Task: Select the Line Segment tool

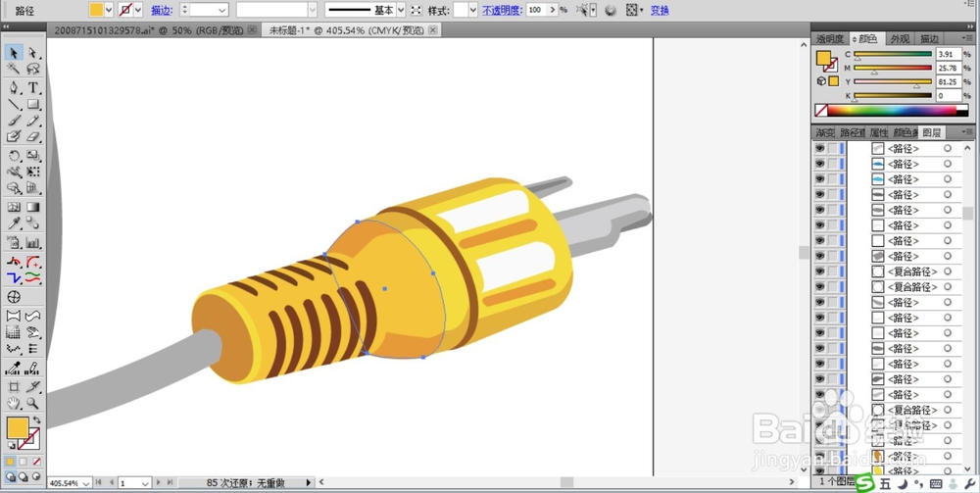Action: pos(15,104)
